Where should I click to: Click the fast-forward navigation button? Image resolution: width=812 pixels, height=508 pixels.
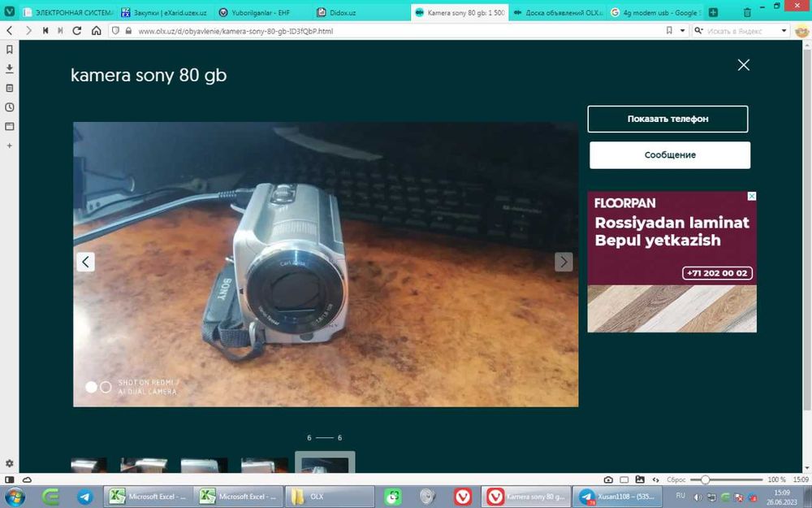[61, 31]
